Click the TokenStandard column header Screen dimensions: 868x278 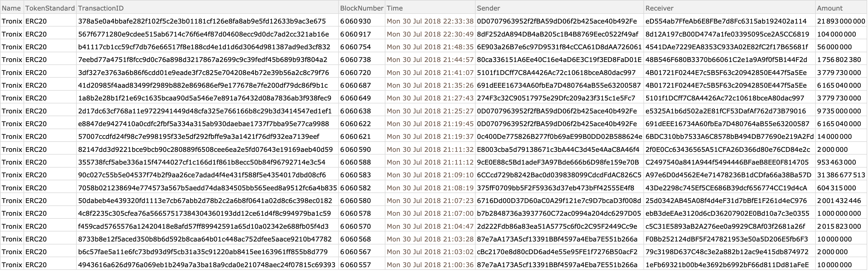pos(50,8)
